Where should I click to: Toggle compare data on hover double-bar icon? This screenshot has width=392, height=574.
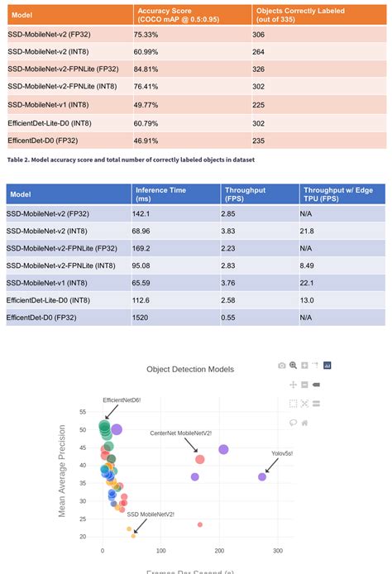coord(316,404)
